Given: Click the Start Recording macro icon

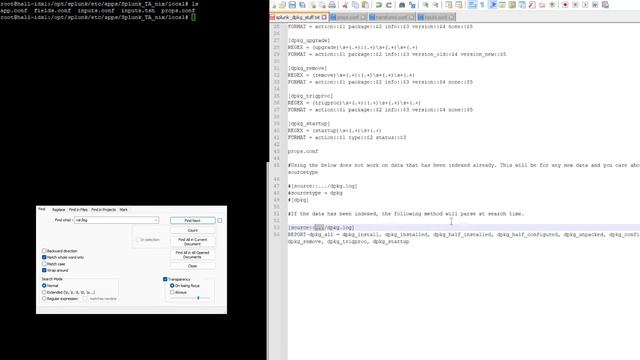Looking at the screenshot, I should (565, 5).
